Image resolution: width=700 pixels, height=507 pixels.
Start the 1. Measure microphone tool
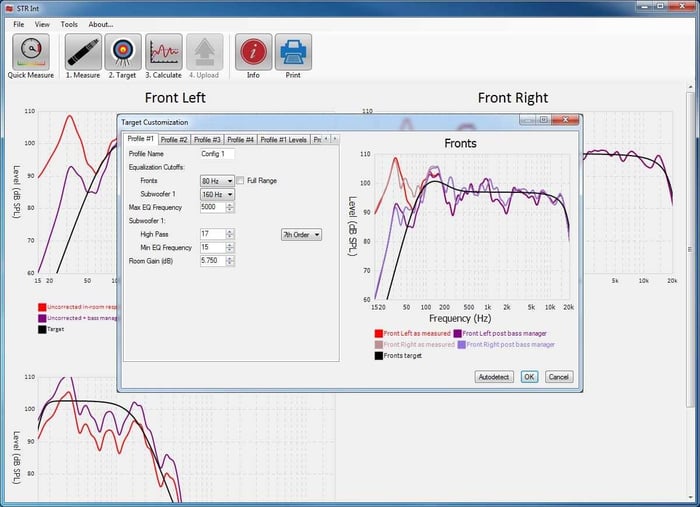[83, 51]
